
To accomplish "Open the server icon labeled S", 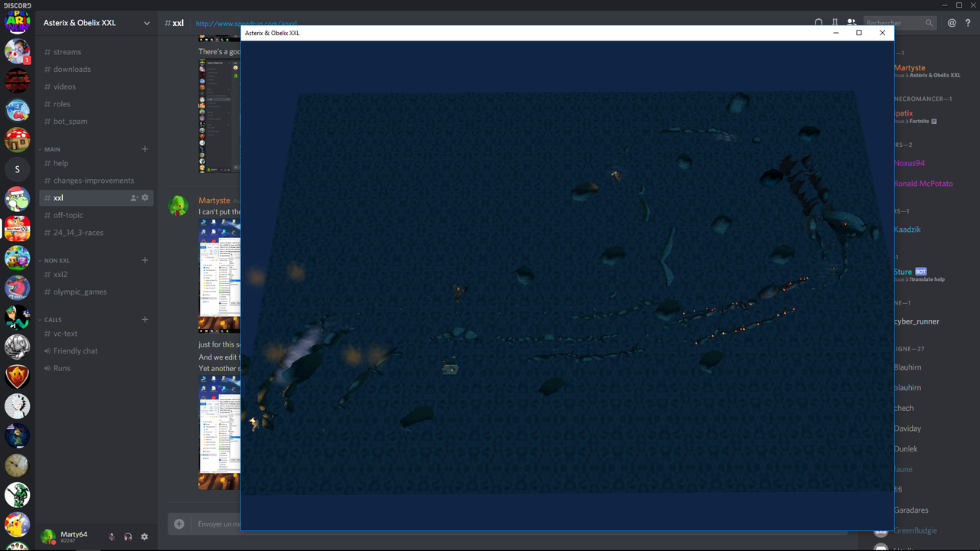I will [17, 169].
